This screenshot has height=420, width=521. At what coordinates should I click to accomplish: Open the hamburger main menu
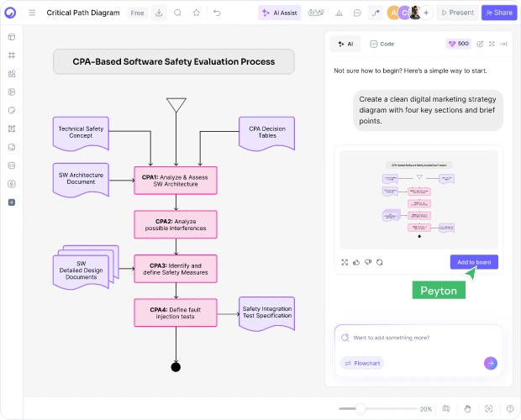32,13
